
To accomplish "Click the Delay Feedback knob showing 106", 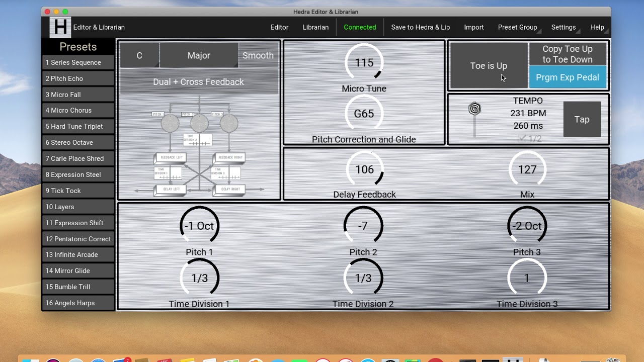I will click(x=365, y=170).
